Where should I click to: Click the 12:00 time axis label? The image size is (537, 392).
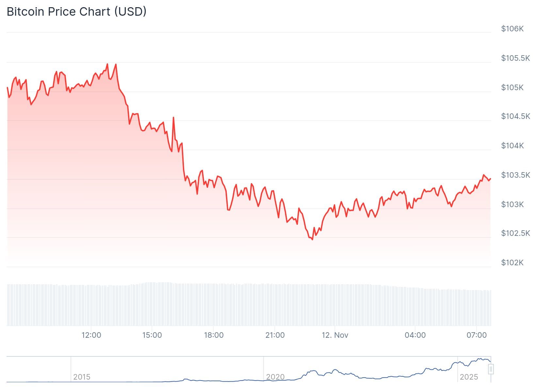[x=91, y=335]
